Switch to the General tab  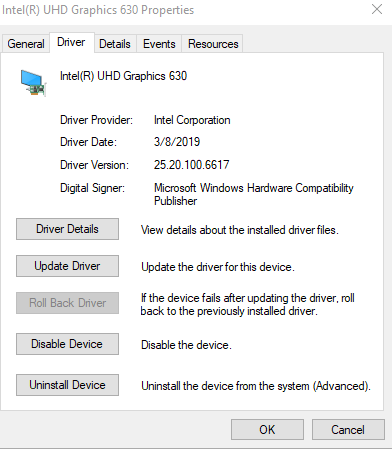[x=26, y=44]
